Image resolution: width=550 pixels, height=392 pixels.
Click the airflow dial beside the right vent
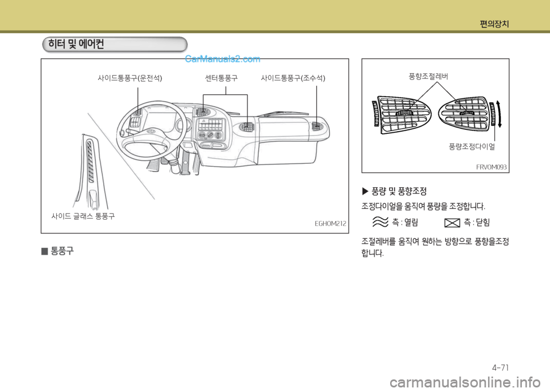coord(493,114)
